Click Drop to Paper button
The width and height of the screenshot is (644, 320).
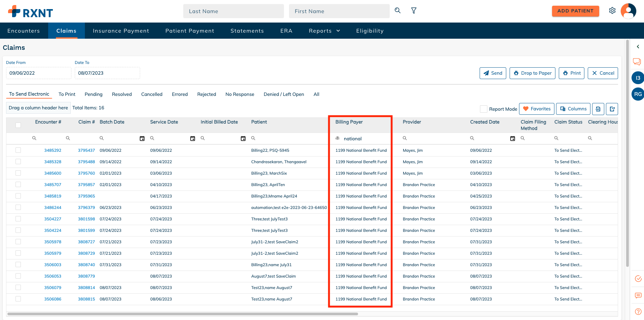[532, 73]
